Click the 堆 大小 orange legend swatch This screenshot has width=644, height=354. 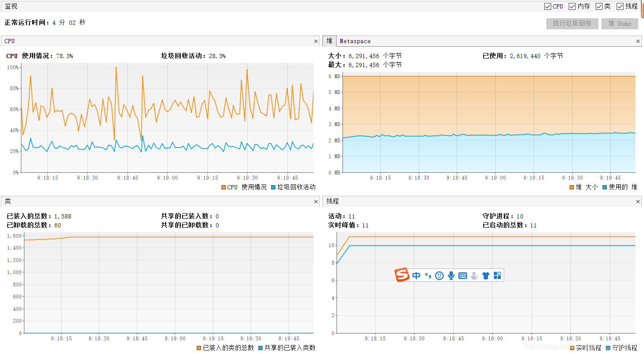coord(572,187)
